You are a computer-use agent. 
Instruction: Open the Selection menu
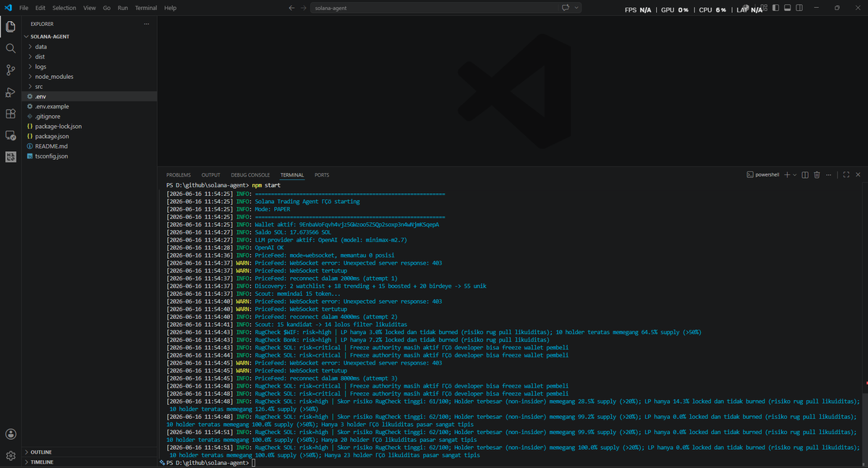(64, 8)
